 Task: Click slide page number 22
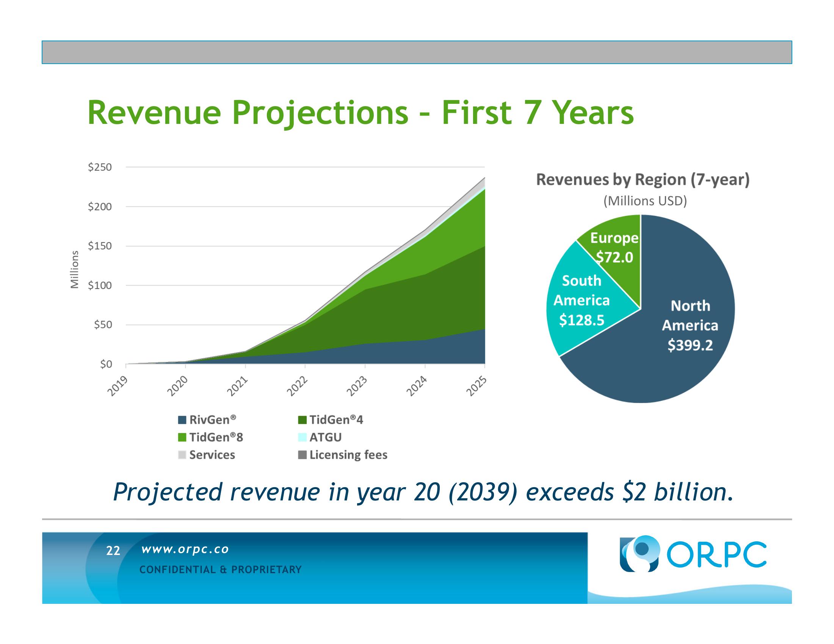coord(113,550)
